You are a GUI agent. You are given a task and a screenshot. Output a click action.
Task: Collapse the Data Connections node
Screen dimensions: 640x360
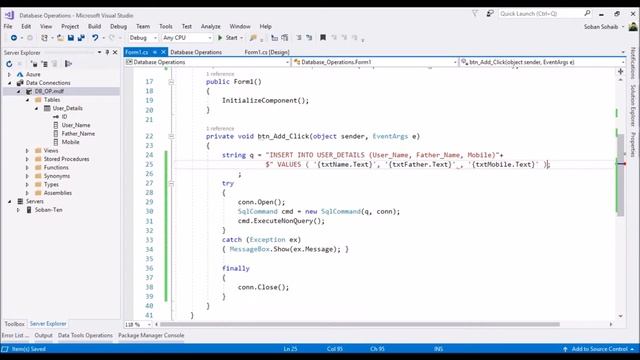[9, 83]
